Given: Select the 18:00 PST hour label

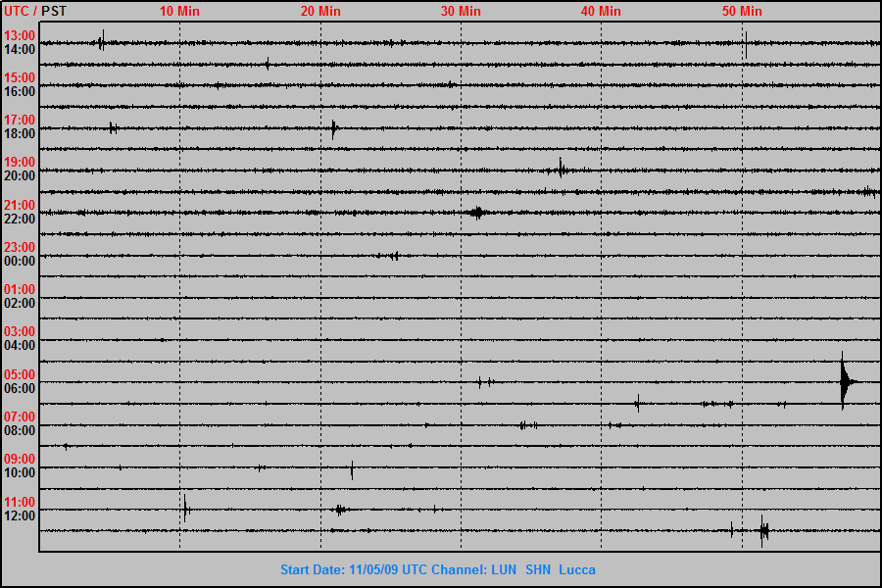Looking at the screenshot, I should 20,133.
